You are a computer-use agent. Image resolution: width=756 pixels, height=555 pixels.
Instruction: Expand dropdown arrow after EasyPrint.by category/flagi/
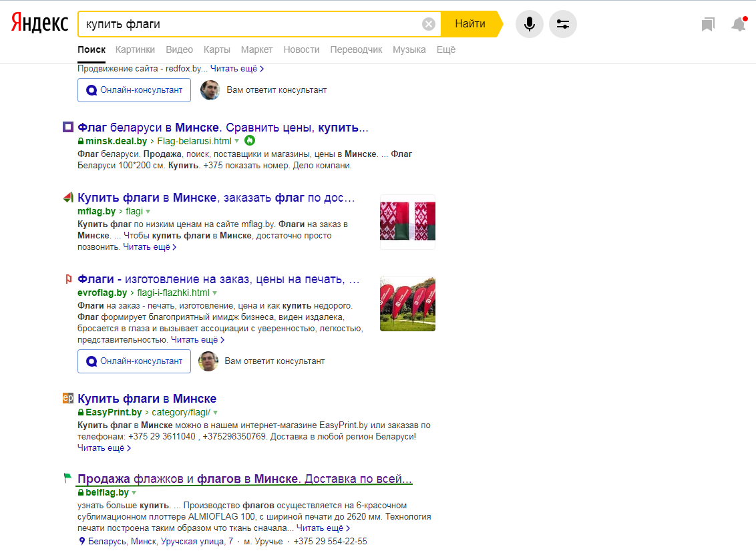tap(215, 413)
